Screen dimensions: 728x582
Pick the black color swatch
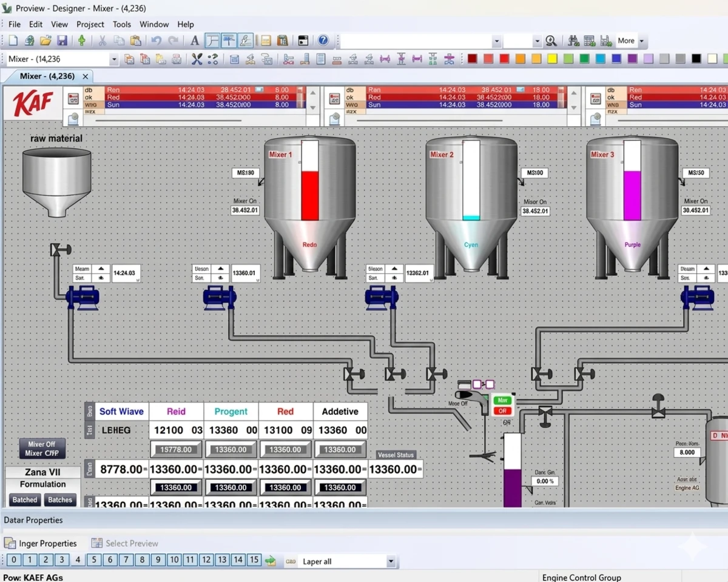click(696, 59)
